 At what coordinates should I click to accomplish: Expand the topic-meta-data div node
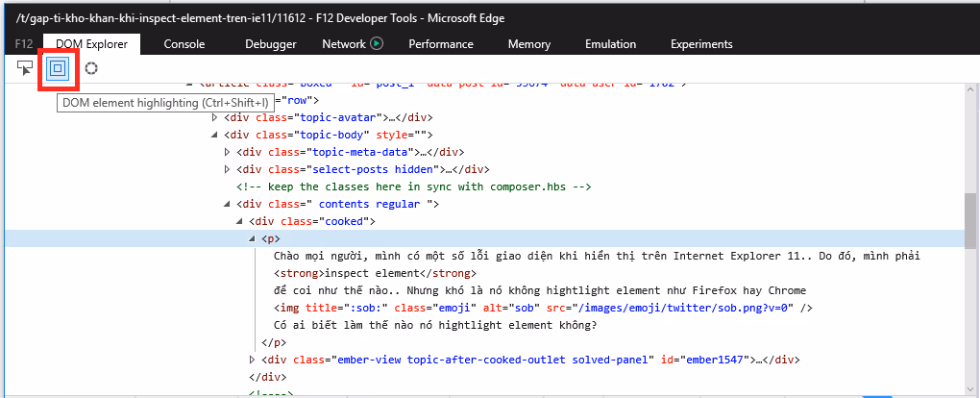pyautogui.click(x=228, y=152)
